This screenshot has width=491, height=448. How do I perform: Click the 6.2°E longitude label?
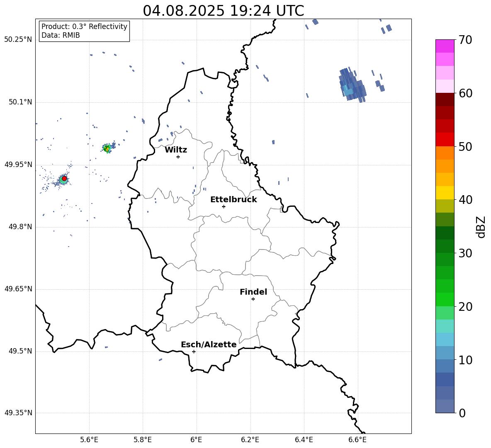point(250,440)
